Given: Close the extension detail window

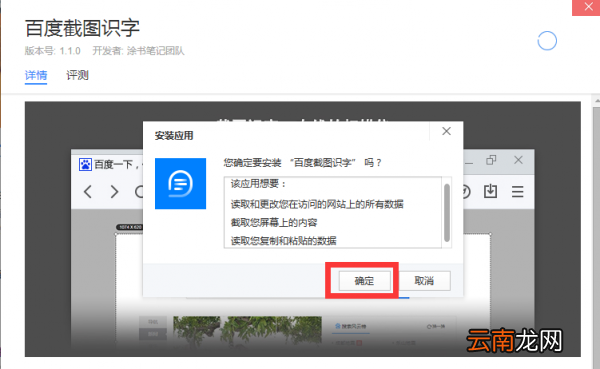Looking at the screenshot, I should click(588, 7).
